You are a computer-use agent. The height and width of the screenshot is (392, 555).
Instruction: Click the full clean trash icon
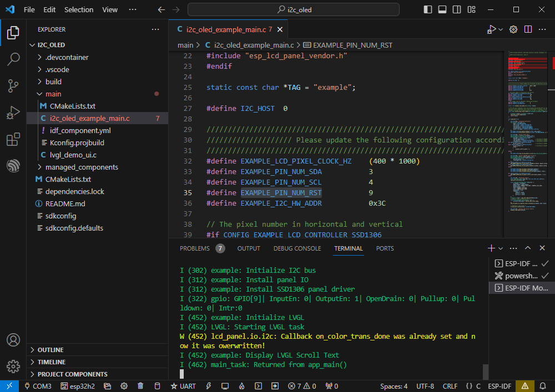pos(140,386)
